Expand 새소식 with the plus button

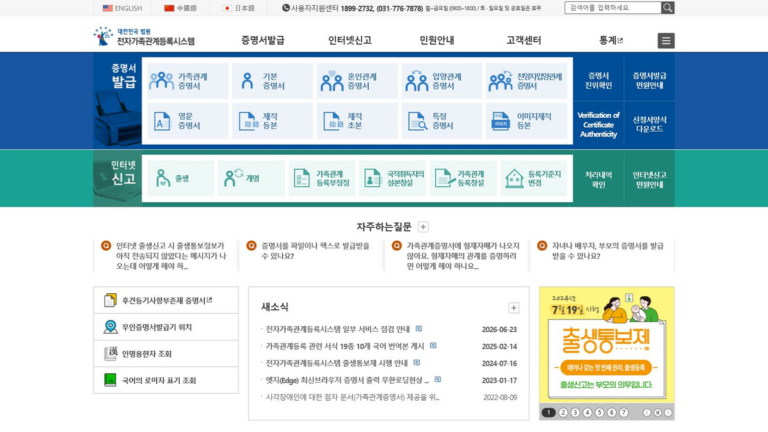(x=513, y=308)
